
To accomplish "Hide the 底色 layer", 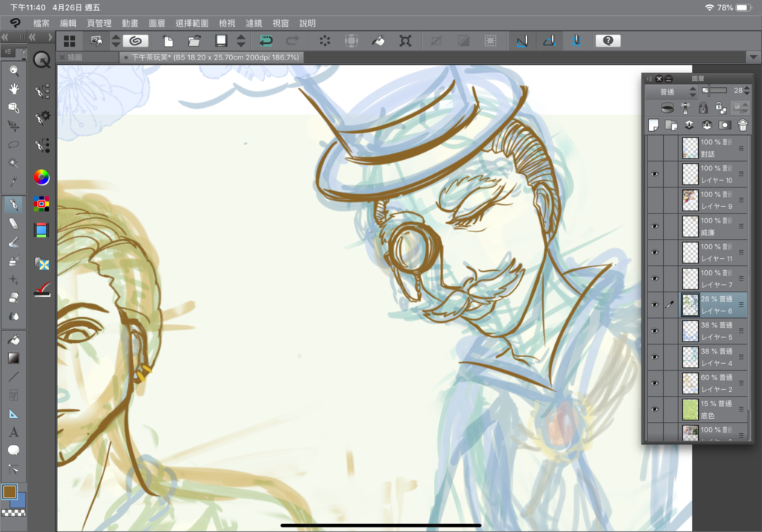I will (x=655, y=409).
